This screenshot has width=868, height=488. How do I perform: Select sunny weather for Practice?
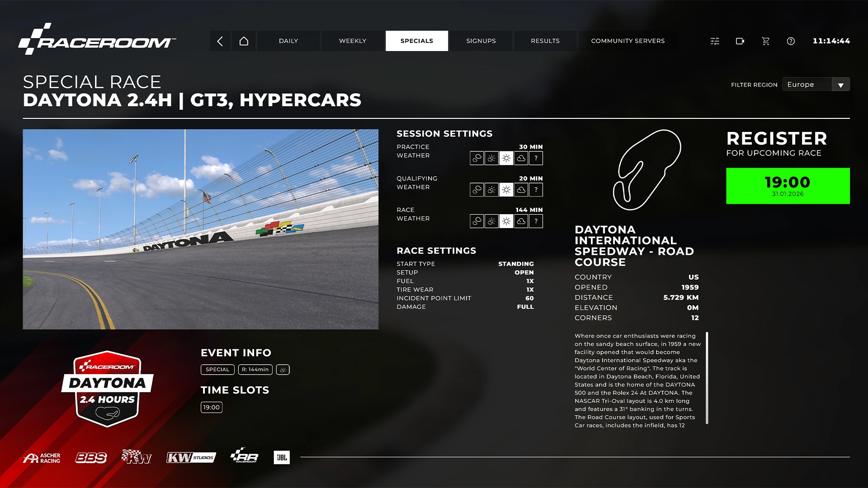(506, 158)
